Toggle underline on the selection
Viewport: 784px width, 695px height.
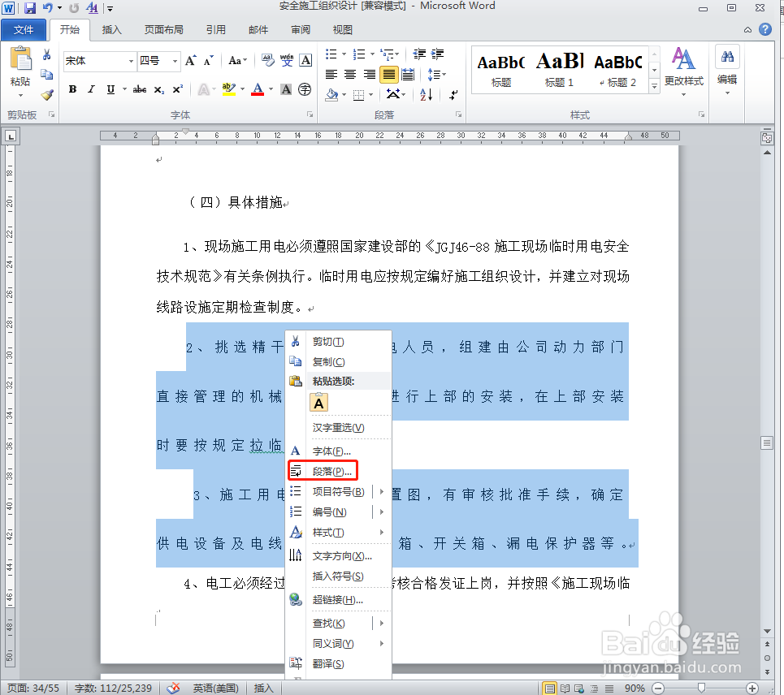pyautogui.click(x=110, y=88)
